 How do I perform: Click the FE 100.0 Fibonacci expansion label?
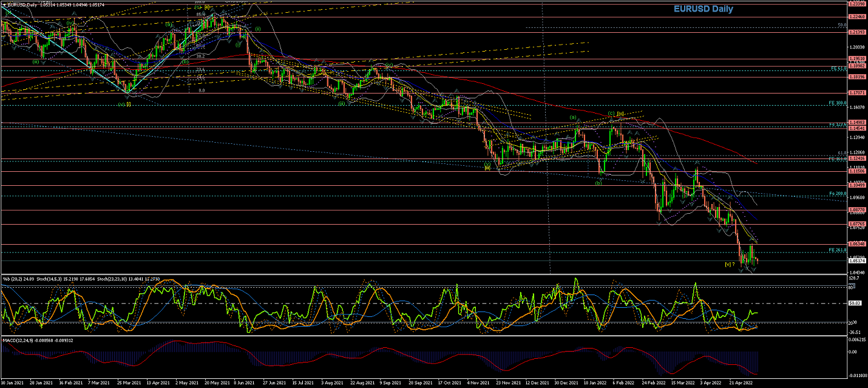[837, 103]
